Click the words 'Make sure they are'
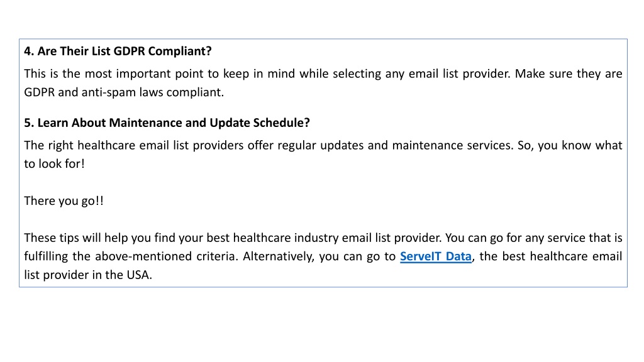Viewport: 644px width, 362px height. [569, 74]
